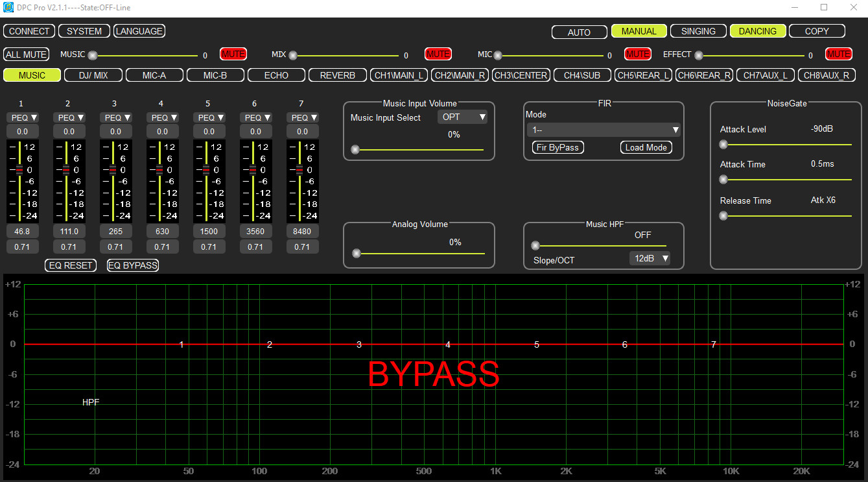Click EQ node 1 on the graph
This screenshot has width=868, height=482.
182,344
